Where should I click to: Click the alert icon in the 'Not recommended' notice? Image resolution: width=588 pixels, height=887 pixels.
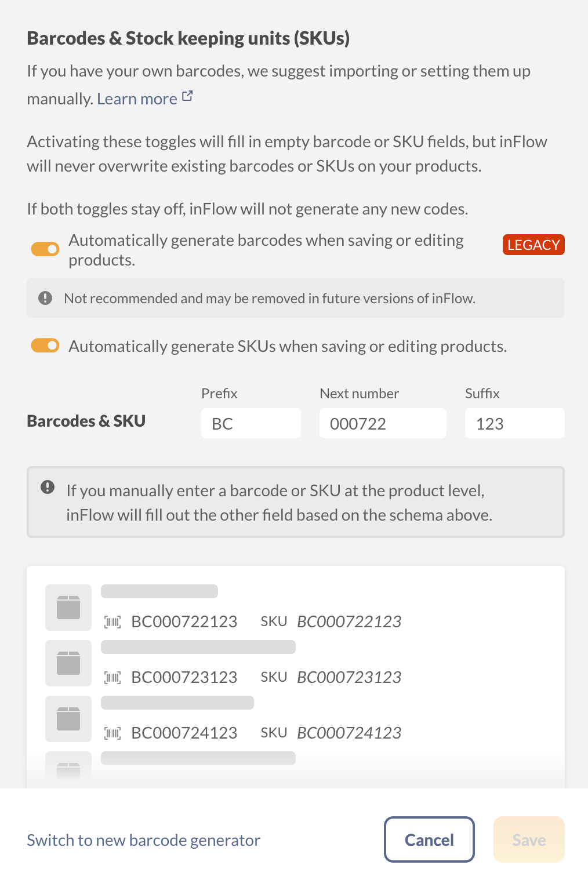(46, 298)
